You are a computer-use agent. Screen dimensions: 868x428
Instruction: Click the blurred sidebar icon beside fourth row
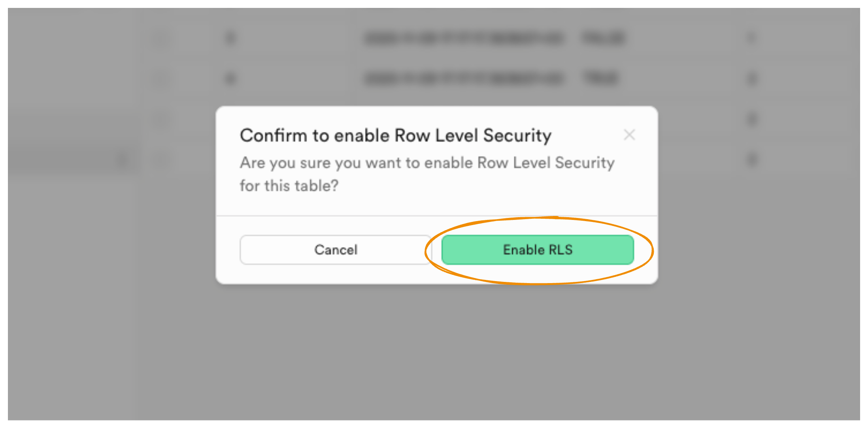123,160
